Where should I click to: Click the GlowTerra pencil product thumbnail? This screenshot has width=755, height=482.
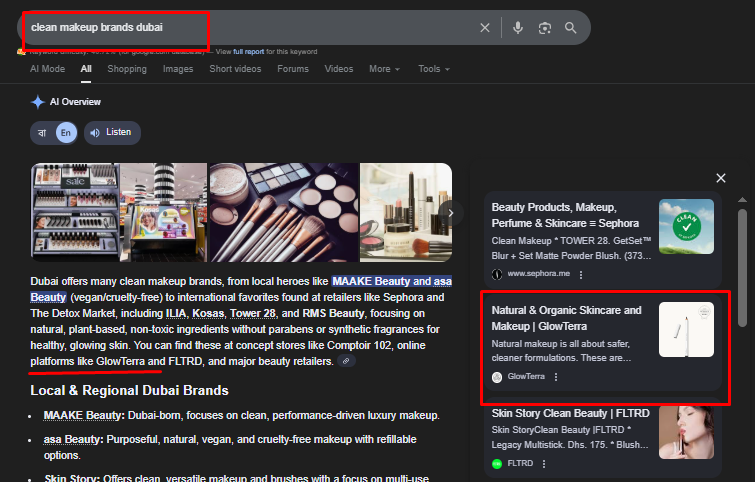686,329
